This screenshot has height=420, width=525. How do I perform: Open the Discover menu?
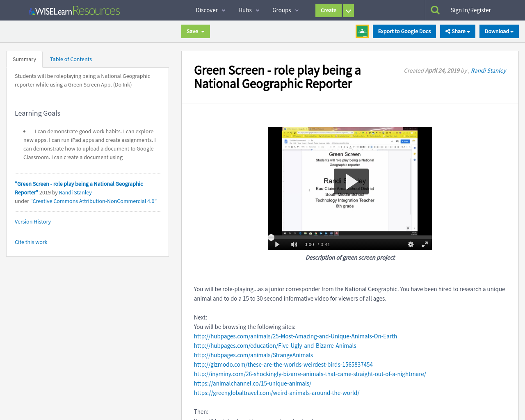(x=210, y=10)
